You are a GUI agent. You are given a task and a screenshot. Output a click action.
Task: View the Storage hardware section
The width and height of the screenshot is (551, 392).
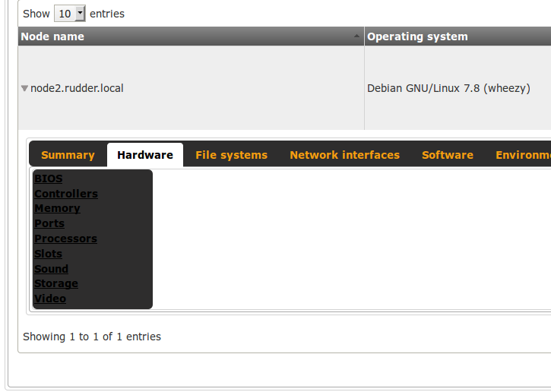pos(56,283)
